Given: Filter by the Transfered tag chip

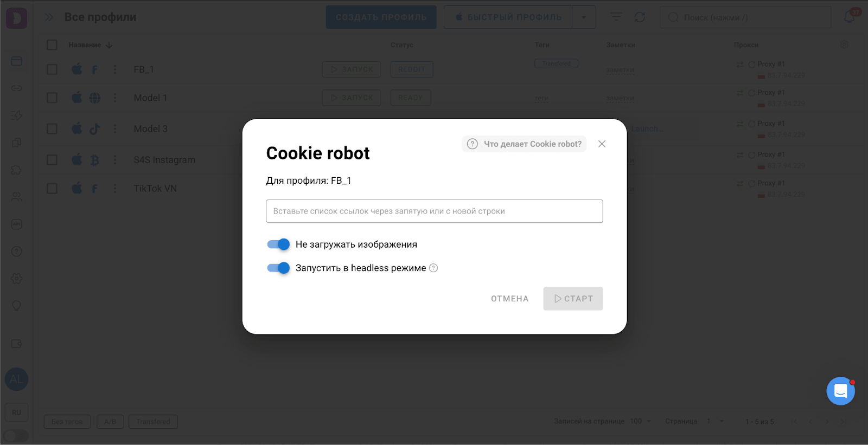Looking at the screenshot, I should click(x=153, y=422).
